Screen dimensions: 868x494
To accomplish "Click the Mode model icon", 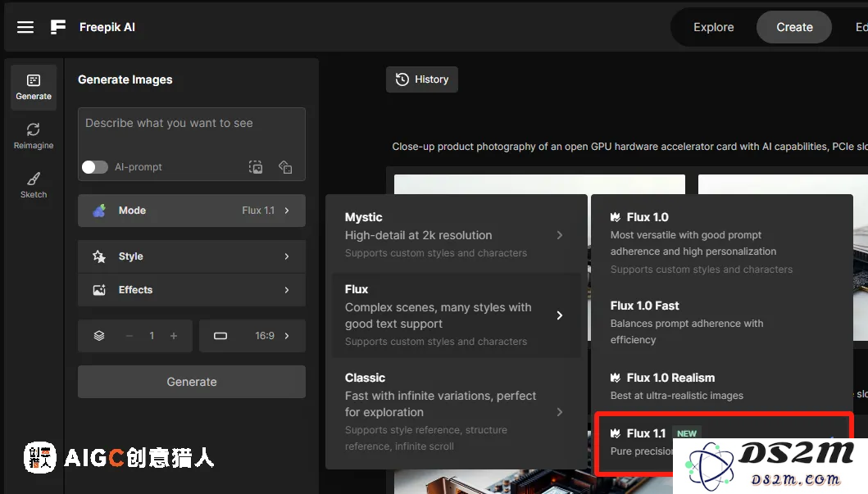I will (99, 211).
